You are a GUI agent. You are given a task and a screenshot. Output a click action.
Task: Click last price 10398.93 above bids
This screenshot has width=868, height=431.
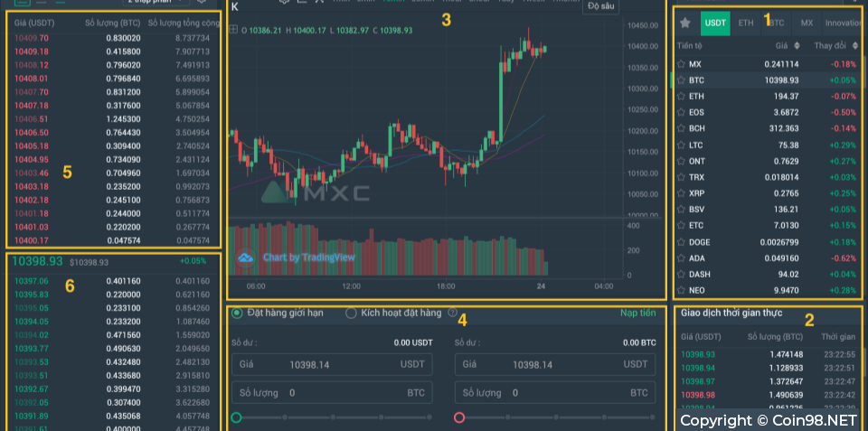click(38, 261)
